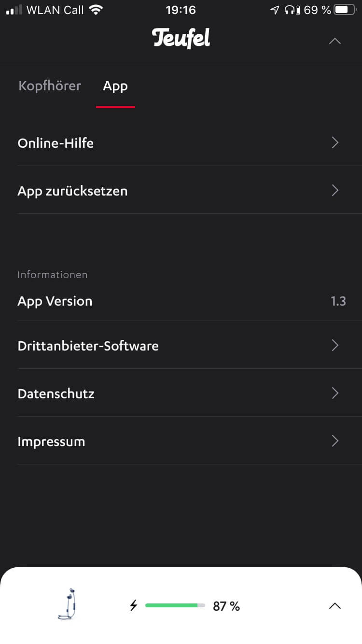
Task: Collapse settings with top chevron arrow
Action: 334,42
